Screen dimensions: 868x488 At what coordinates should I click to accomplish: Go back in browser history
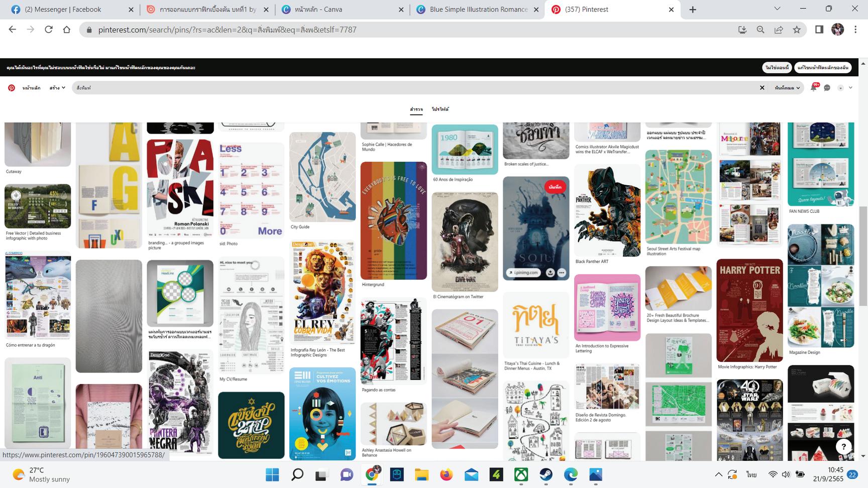[x=13, y=30]
